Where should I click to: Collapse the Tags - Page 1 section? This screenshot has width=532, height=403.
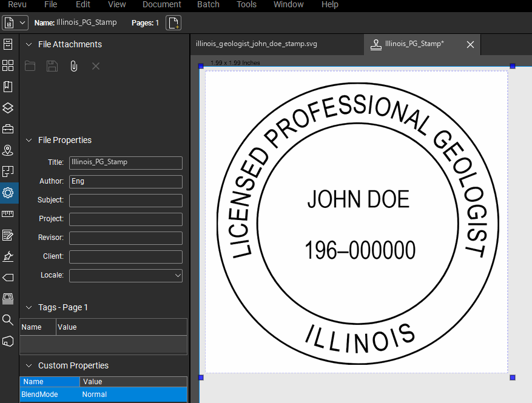click(29, 307)
